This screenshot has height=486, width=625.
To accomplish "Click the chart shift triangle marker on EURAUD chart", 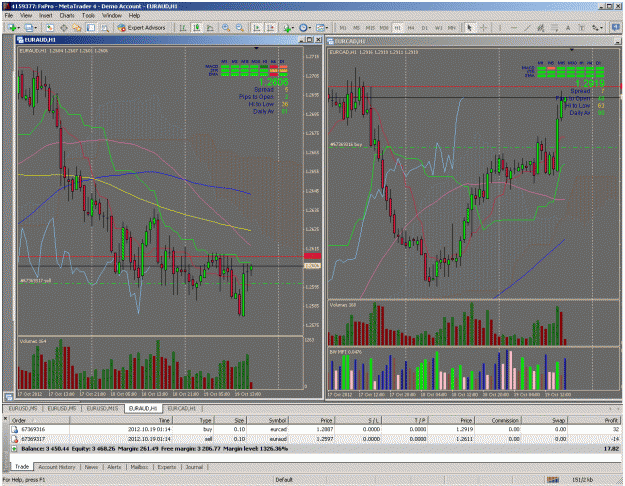I will (x=256, y=48).
